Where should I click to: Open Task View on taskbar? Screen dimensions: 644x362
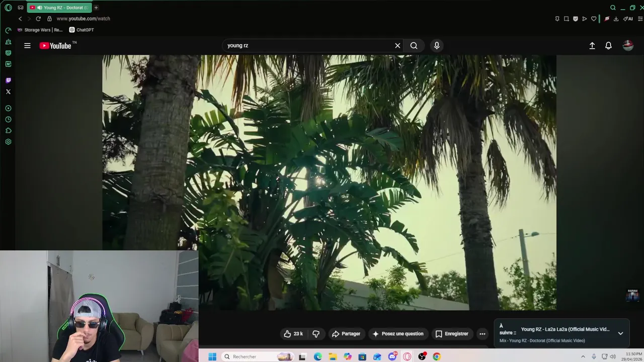(302, 356)
